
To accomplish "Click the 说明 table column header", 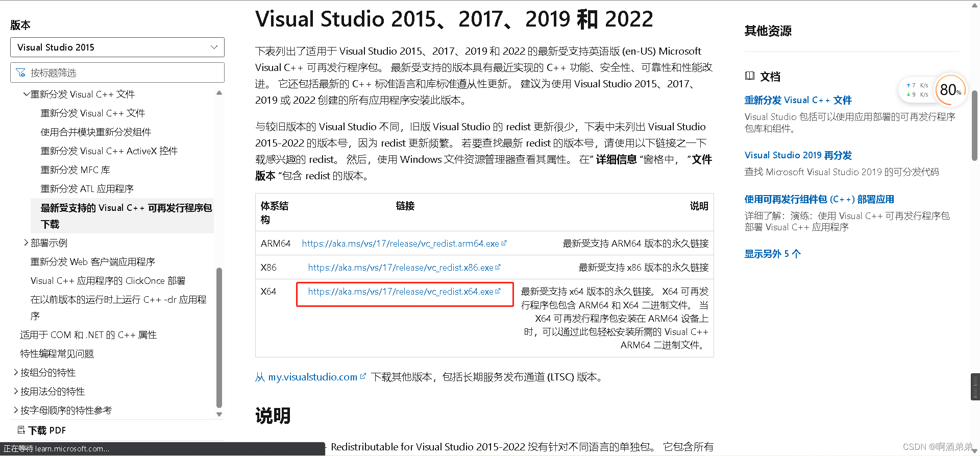I will 699,206.
